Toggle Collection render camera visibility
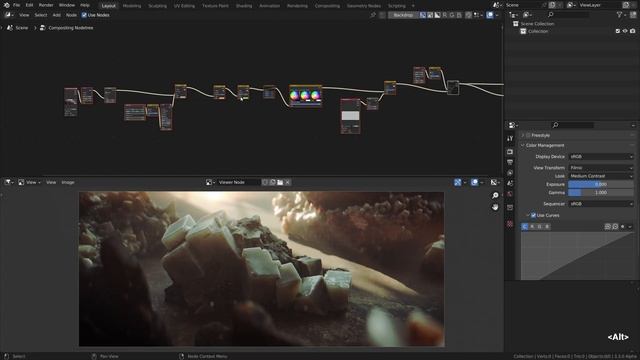Image resolution: width=640 pixels, height=360 pixels. 632,31
